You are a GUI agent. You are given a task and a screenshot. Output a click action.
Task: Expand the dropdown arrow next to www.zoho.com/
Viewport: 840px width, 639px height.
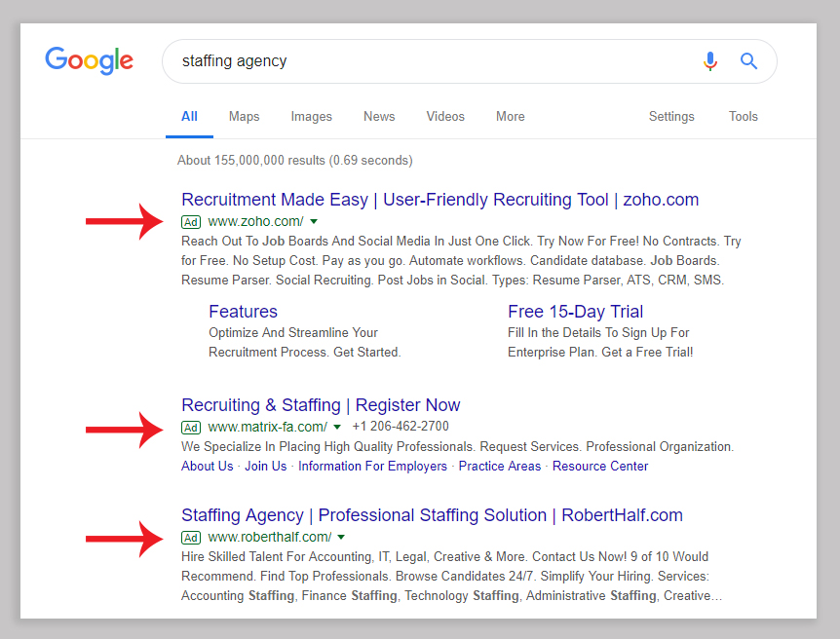coord(314,221)
